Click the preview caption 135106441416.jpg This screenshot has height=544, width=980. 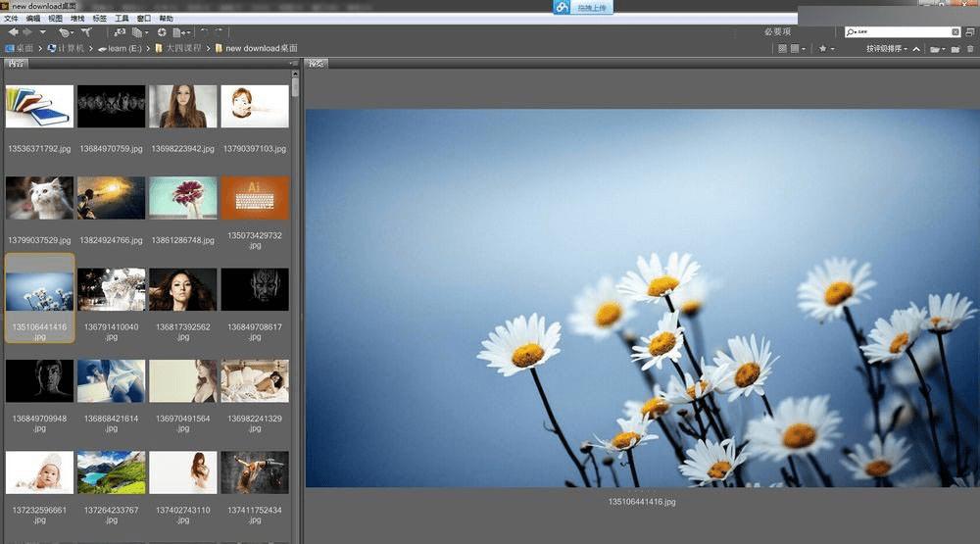642,502
